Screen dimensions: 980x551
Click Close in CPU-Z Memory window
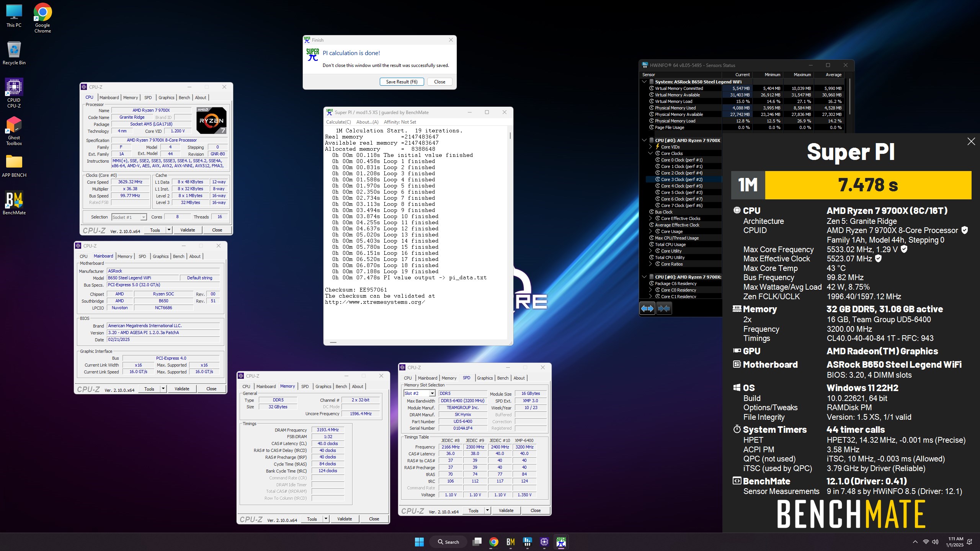374,519
